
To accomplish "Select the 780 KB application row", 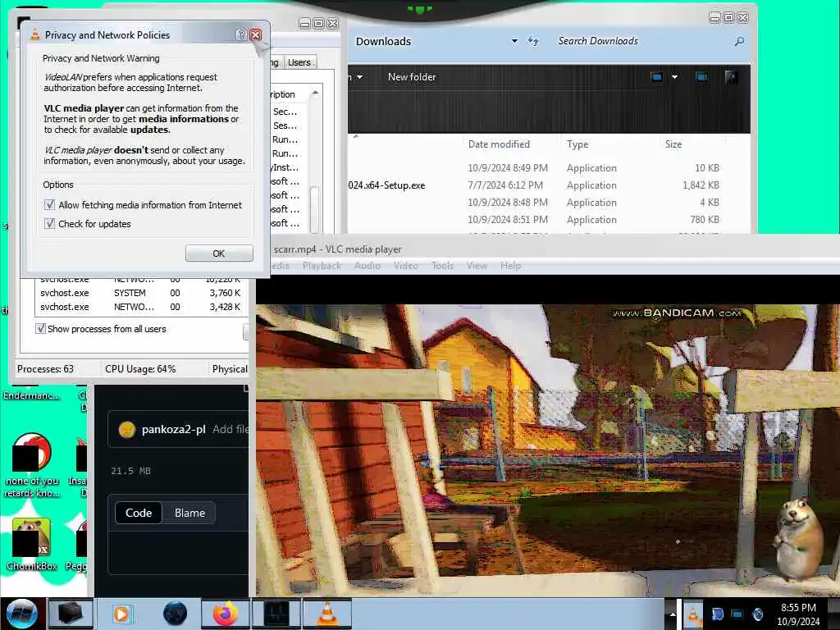I will click(x=536, y=220).
